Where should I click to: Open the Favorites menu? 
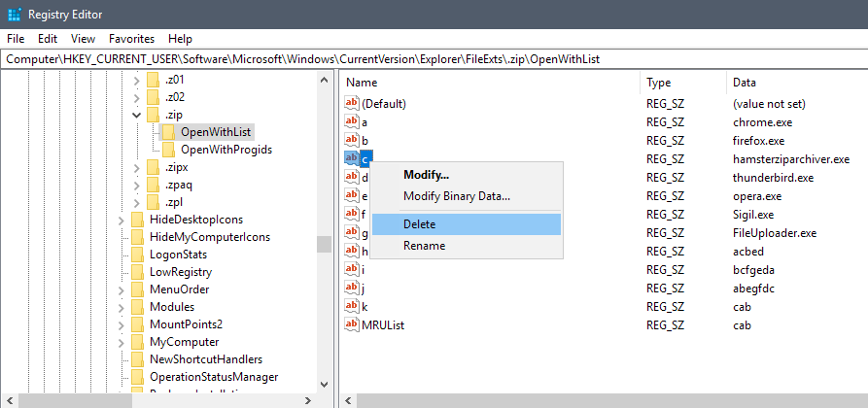coord(132,39)
